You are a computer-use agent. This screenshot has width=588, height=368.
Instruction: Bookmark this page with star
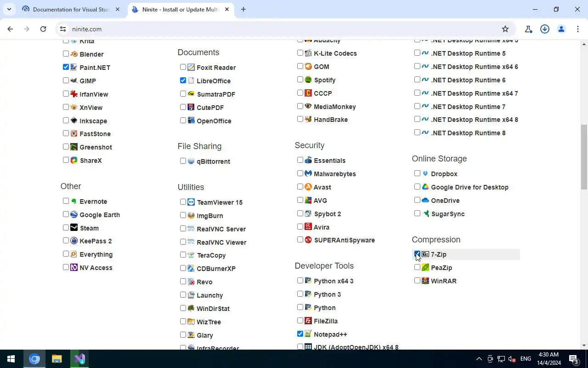(505, 29)
